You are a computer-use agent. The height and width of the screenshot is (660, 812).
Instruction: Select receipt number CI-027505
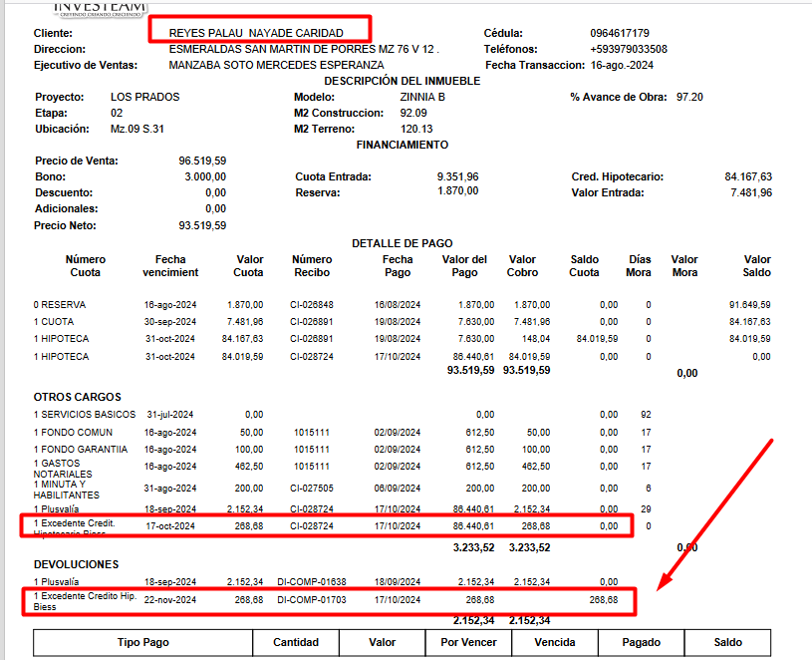[x=312, y=489]
